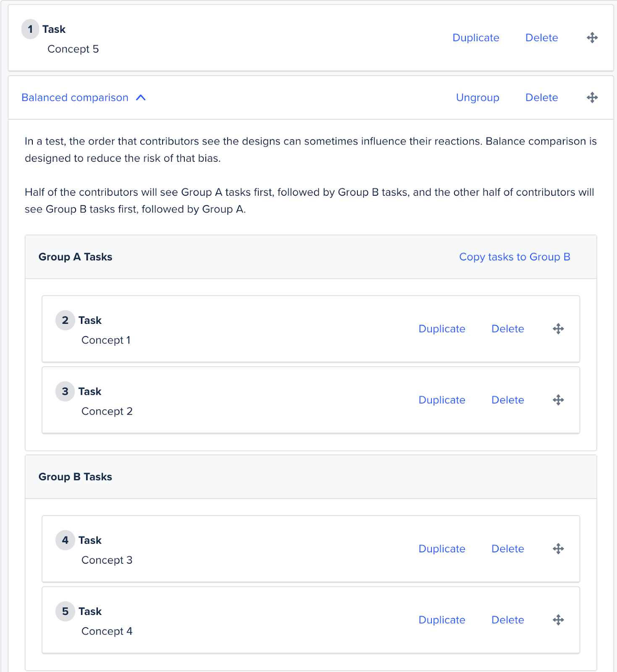The image size is (617, 672).
Task: Open the Balanced comparison group label
Action: (74, 97)
